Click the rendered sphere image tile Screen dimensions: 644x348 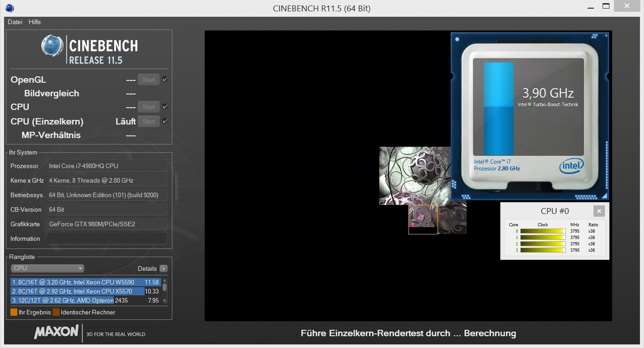click(415, 175)
